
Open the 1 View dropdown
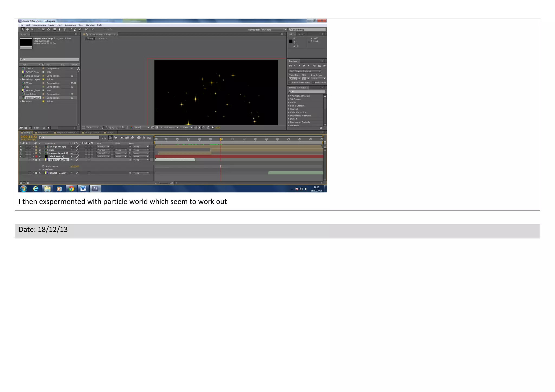[x=186, y=127]
